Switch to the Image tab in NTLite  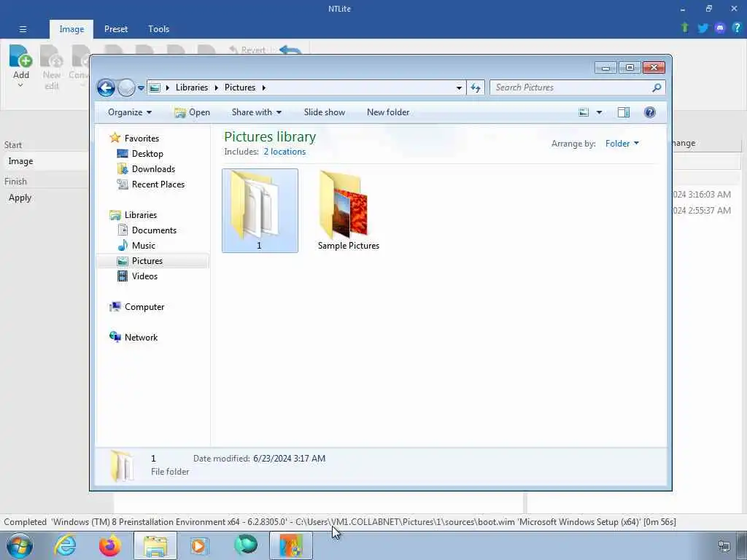pyautogui.click(x=71, y=29)
